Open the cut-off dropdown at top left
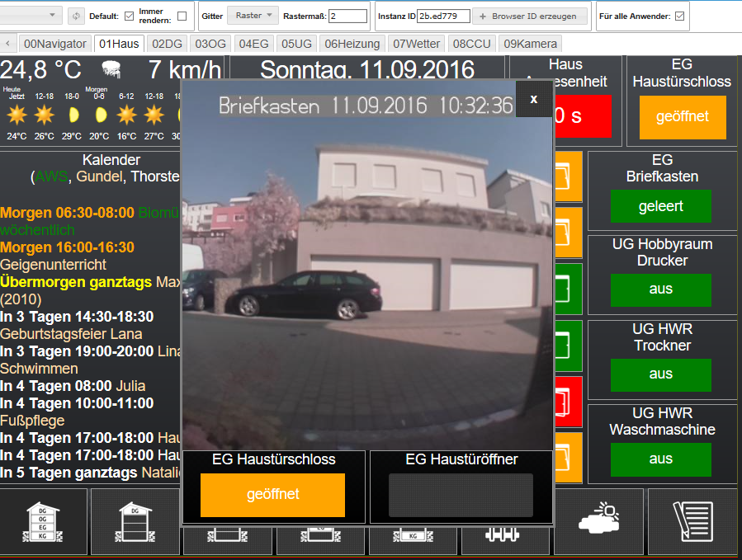Image resolution: width=742 pixels, height=560 pixels. (31, 15)
